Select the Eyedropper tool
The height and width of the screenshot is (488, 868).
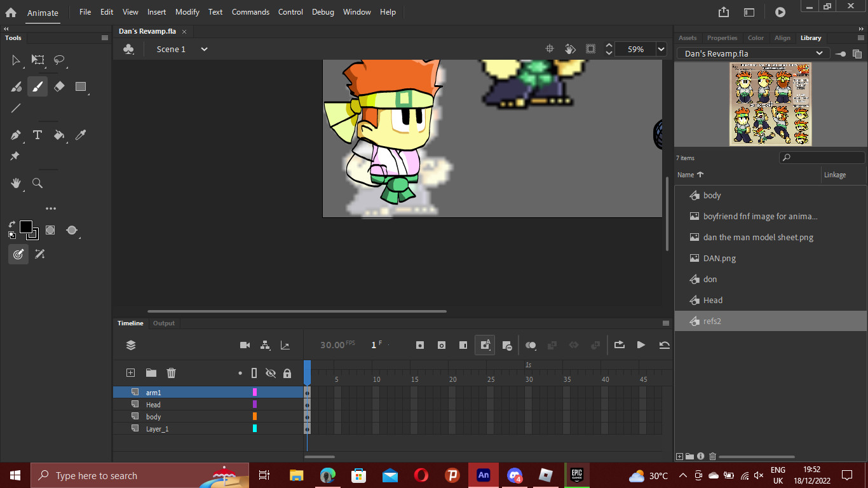click(x=81, y=135)
